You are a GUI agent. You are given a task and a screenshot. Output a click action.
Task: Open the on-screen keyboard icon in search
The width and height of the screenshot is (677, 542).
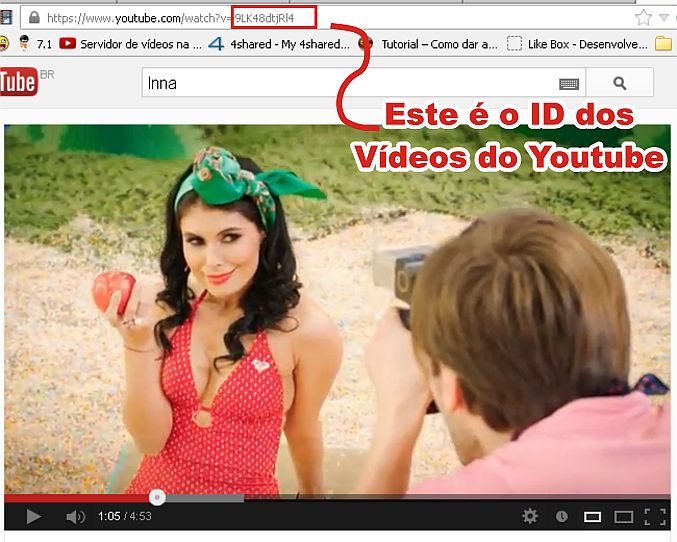(569, 83)
